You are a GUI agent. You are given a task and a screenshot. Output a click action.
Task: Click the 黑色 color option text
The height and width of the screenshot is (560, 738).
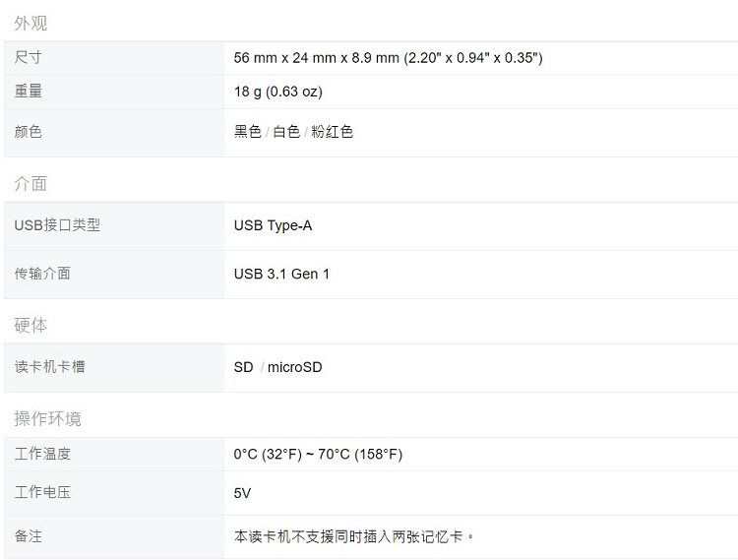(248, 131)
